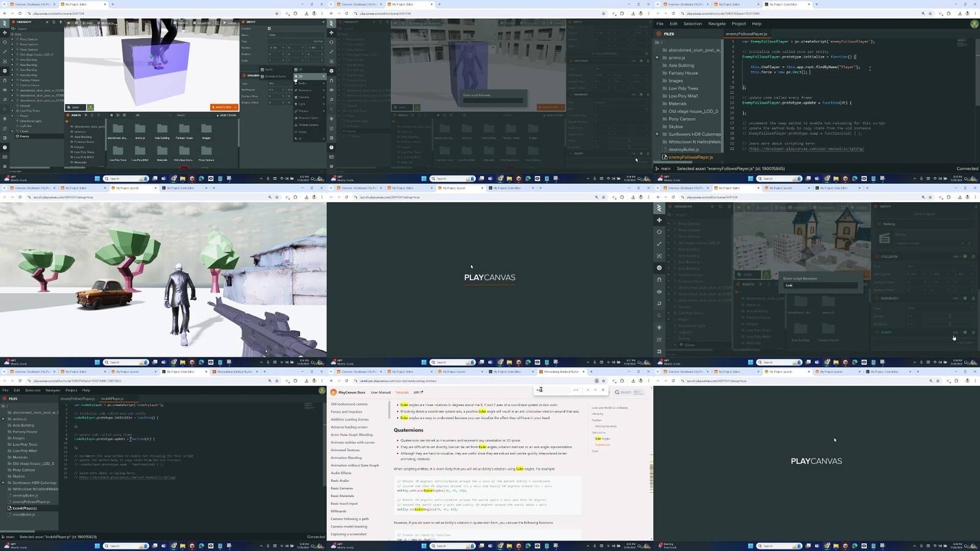Select Resize Element tool in script-filename dialog editor
The image size is (980, 551).
tap(659, 256)
